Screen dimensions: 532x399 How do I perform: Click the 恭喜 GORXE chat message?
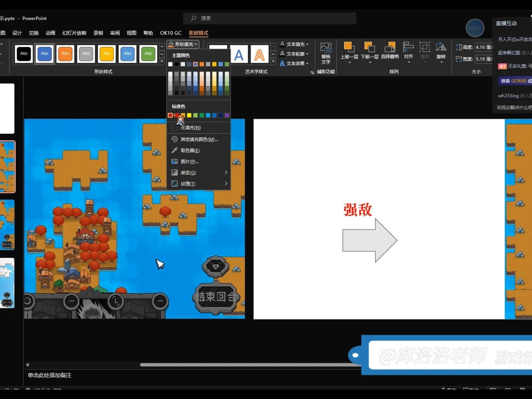click(515, 81)
